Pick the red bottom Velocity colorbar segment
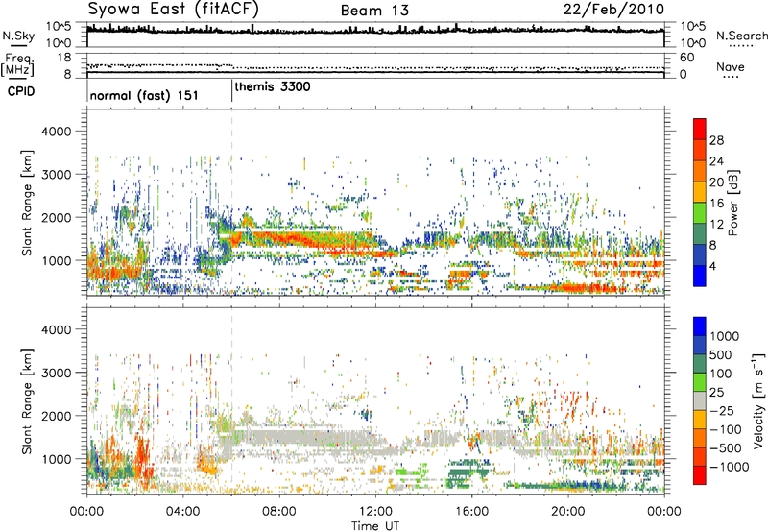Viewport: 768px width, 532px height. tap(700, 475)
